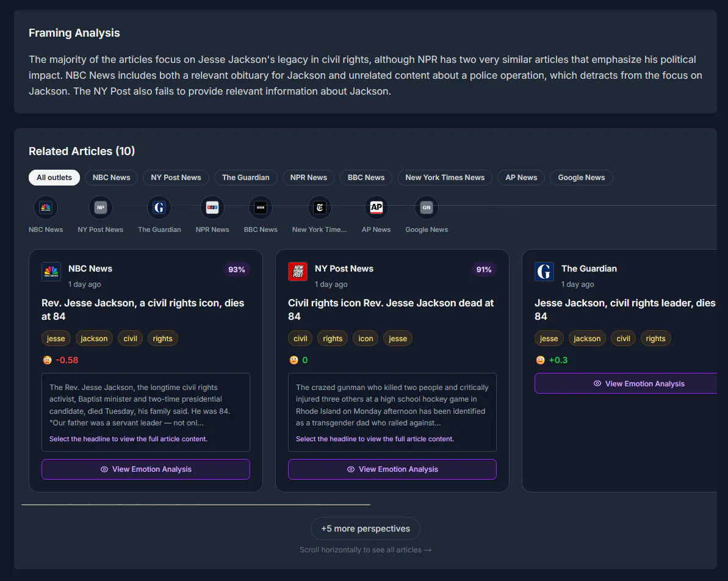This screenshot has width=728, height=581.
Task: Click the +5 more perspectives button
Action: click(x=366, y=529)
